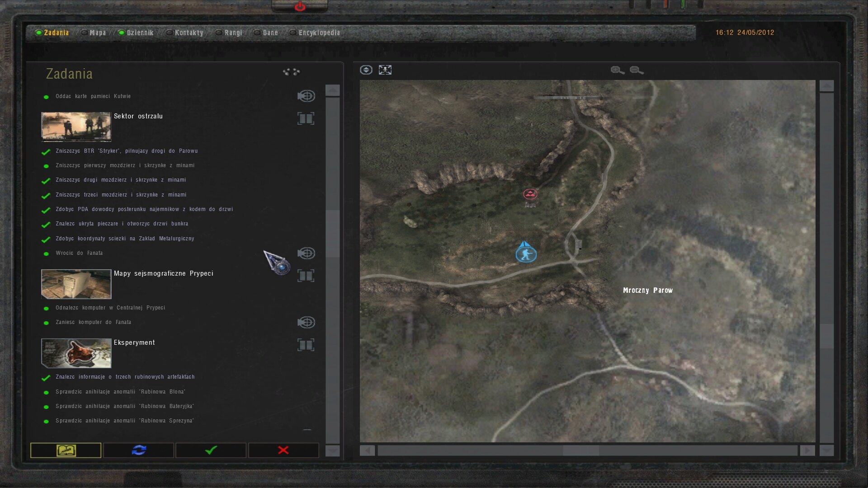Zoom in on the map
This screenshot has width=868, height=488.
click(x=617, y=70)
